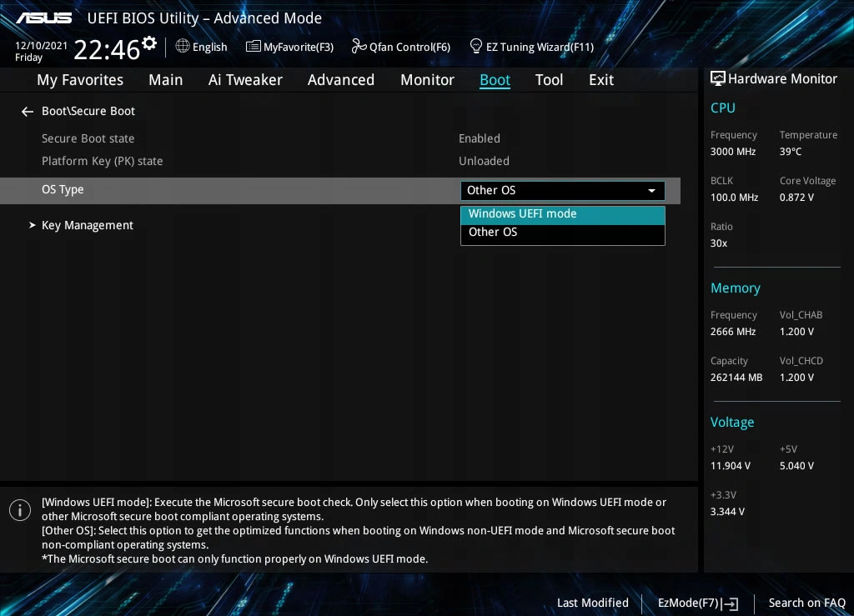Screen dimensions: 854x616
Task: Choose Windows UEFI mode from the list
Action: [563, 214]
